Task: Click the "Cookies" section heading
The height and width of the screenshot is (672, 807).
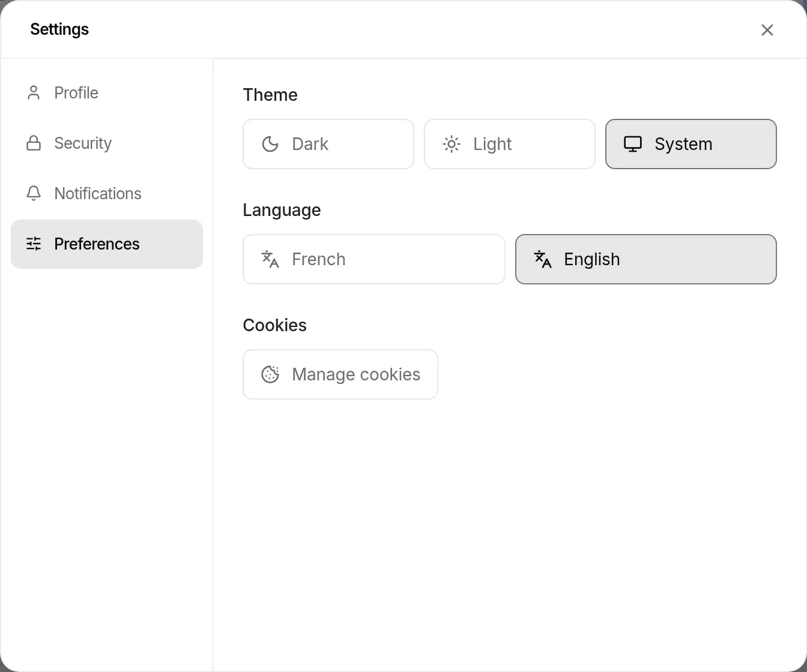Action: [275, 325]
